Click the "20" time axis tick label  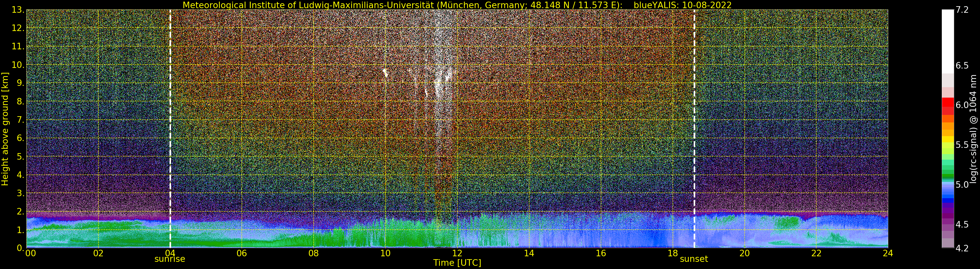click(744, 253)
